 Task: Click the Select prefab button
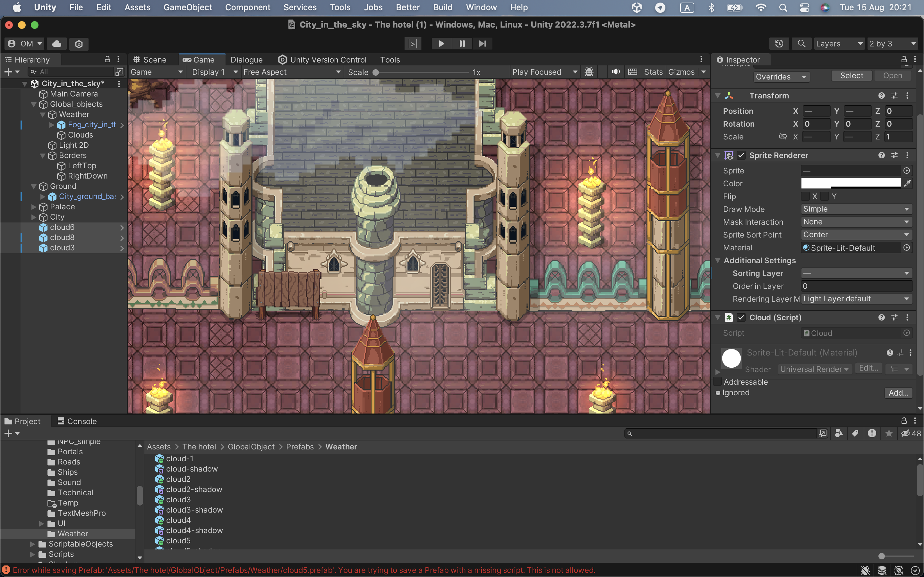(x=851, y=76)
